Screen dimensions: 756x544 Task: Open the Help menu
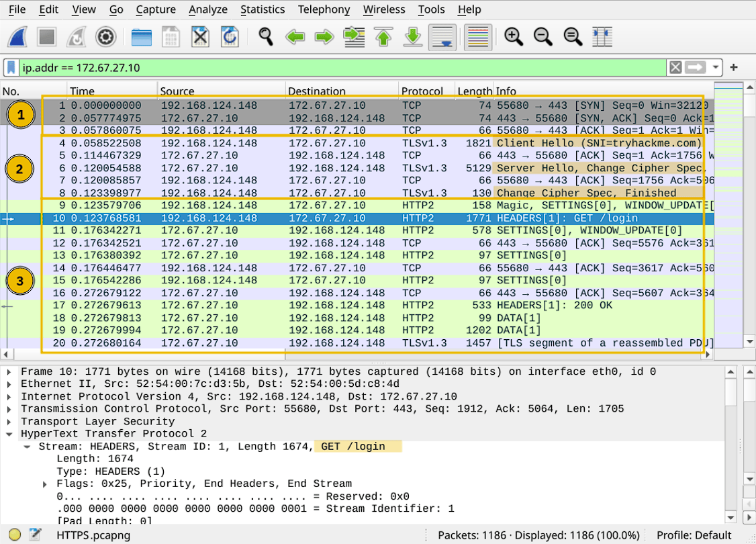point(469,9)
